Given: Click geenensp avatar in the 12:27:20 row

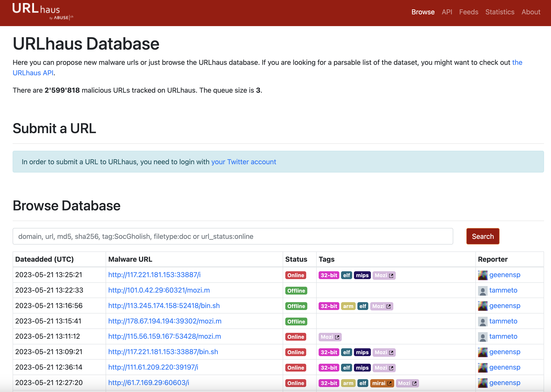Looking at the screenshot, I should click(483, 383).
